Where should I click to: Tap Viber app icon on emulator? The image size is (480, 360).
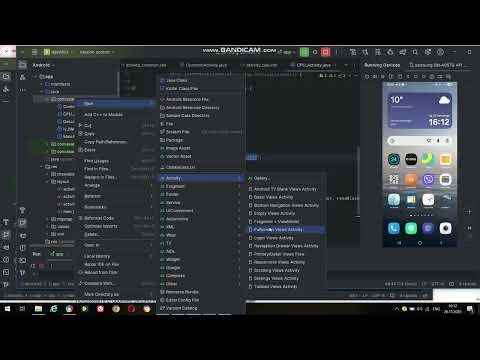point(428,180)
